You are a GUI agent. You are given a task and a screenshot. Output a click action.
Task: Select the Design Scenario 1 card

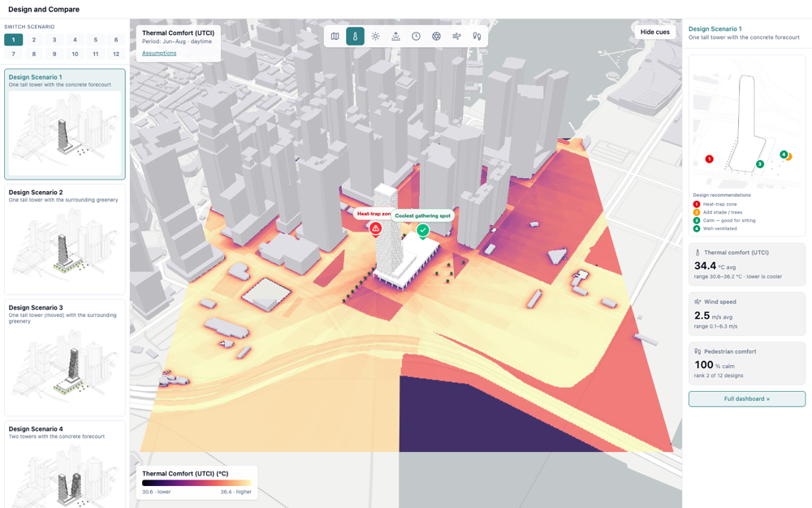point(65,124)
